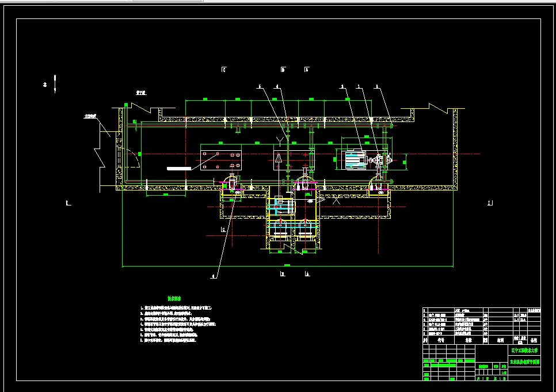Click the green drawing title in title block

pyautogui.click(x=525, y=362)
